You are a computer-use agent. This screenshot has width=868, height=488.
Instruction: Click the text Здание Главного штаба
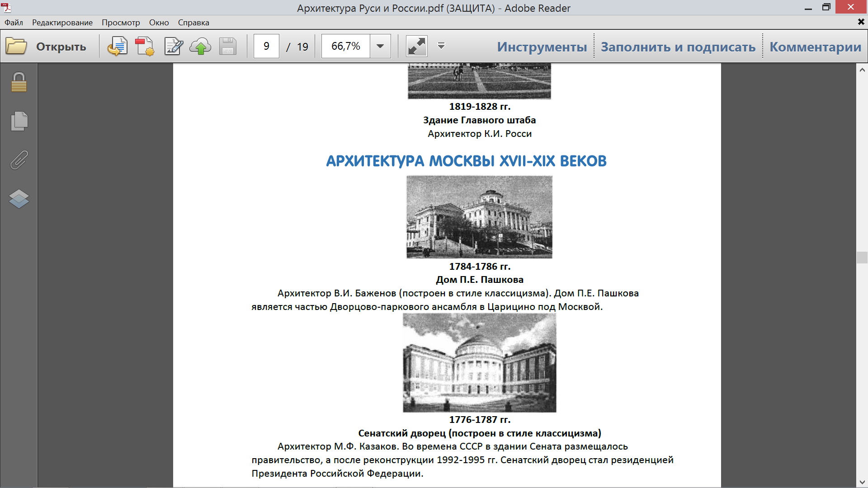coord(480,120)
